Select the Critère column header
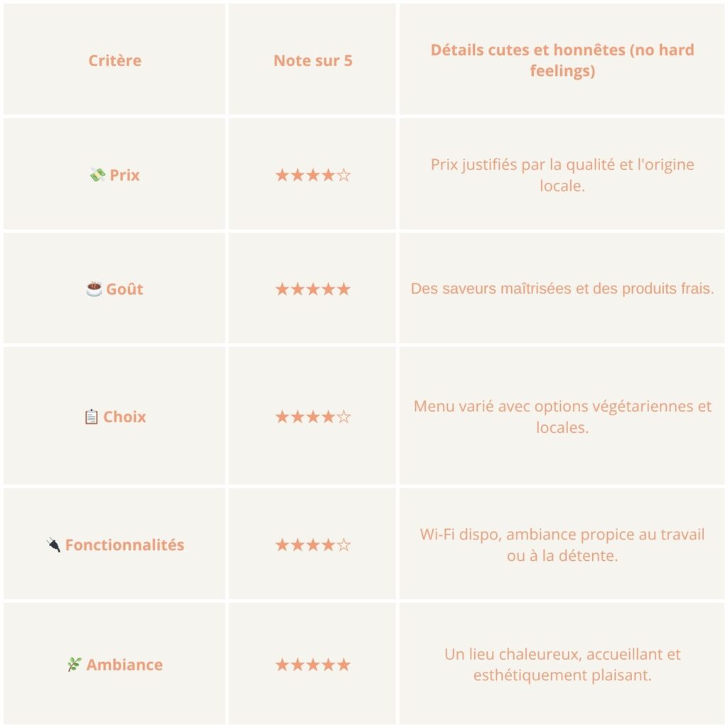 pos(114,60)
